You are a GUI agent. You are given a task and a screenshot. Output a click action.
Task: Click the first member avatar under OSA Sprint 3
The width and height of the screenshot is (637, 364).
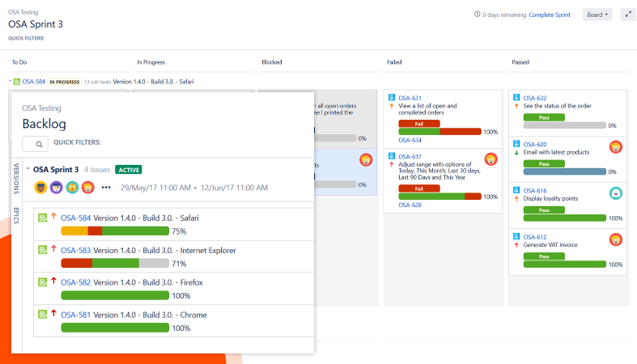pyautogui.click(x=40, y=187)
